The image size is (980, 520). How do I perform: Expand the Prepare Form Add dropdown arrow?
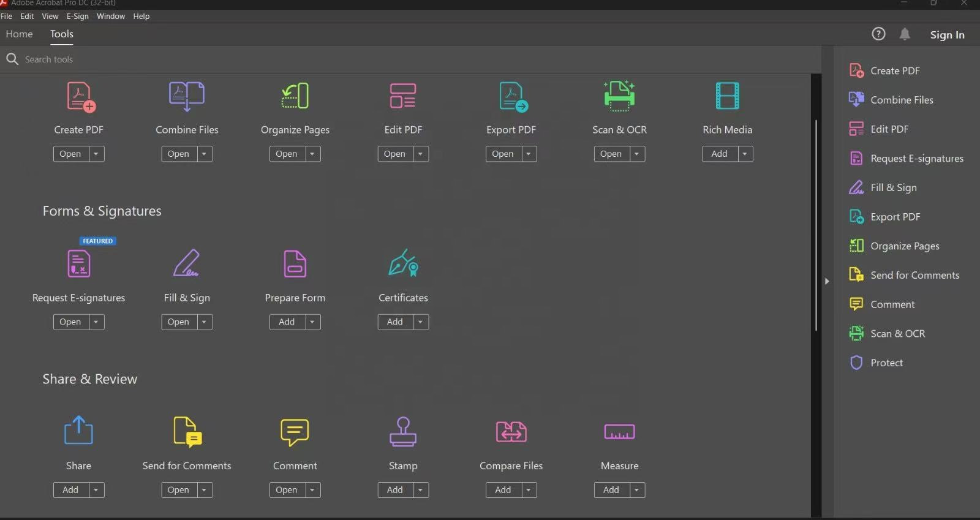pyautogui.click(x=312, y=322)
